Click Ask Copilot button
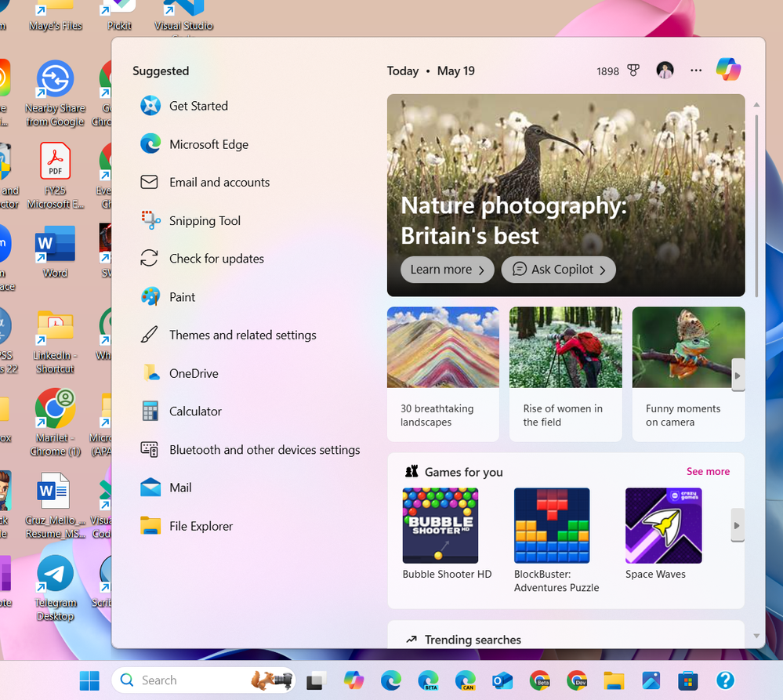Viewport: 783px width, 700px height. pyautogui.click(x=558, y=270)
